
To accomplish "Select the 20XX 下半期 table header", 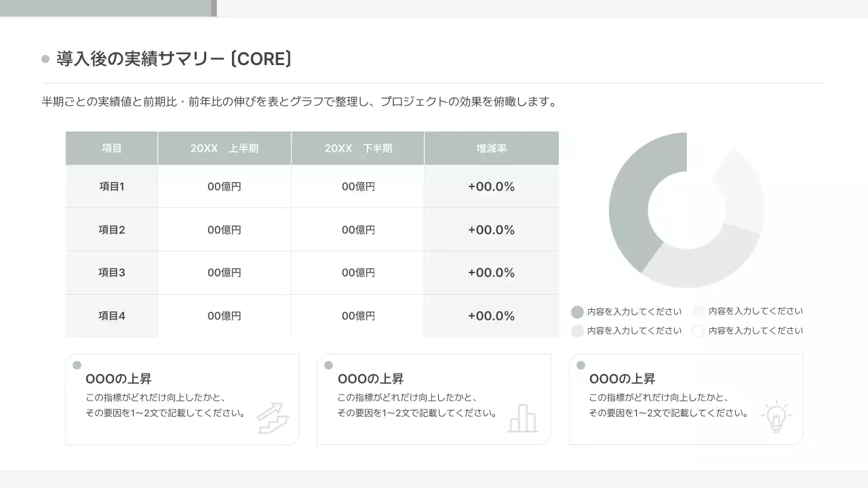I will click(x=358, y=148).
